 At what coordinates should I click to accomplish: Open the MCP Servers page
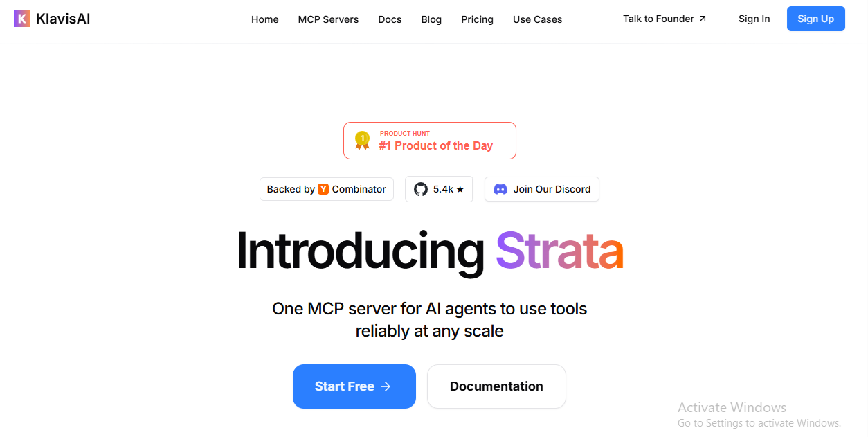[x=328, y=19]
